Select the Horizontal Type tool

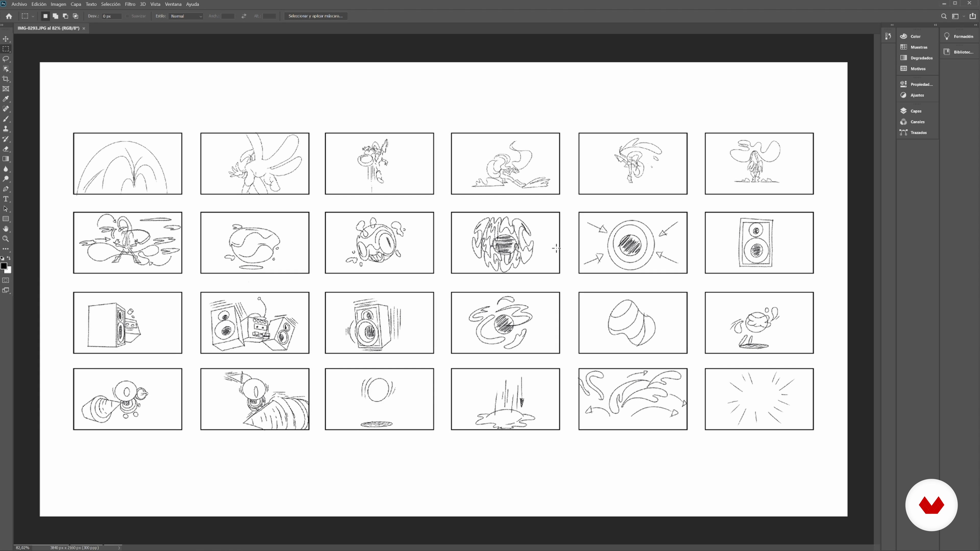(x=6, y=199)
